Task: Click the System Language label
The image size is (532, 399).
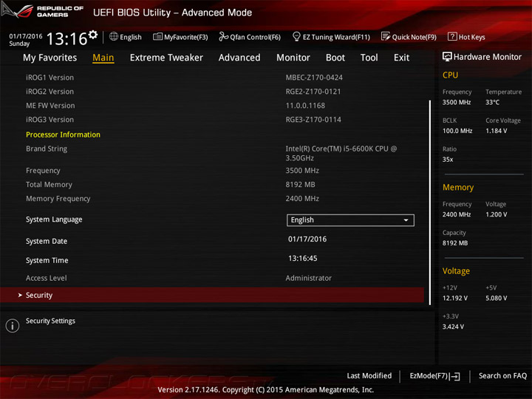Action: tap(54, 219)
